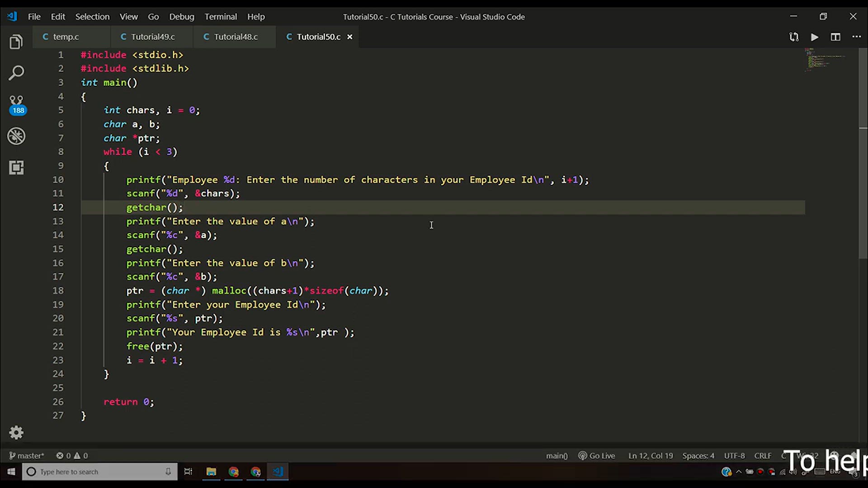Switch to the Tutorial48.c tab
Image resolution: width=868 pixels, height=488 pixels.
pos(235,37)
